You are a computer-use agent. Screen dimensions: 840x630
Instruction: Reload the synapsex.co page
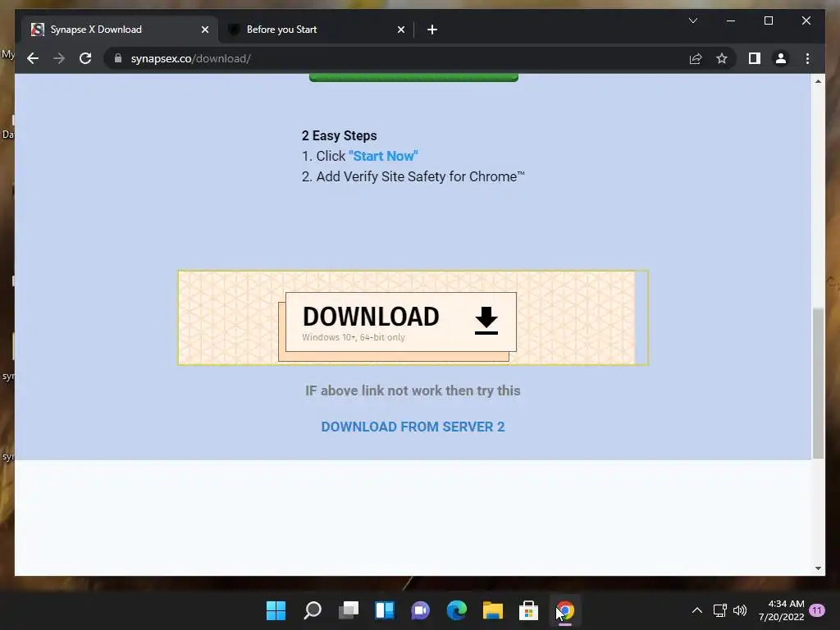pos(85,58)
